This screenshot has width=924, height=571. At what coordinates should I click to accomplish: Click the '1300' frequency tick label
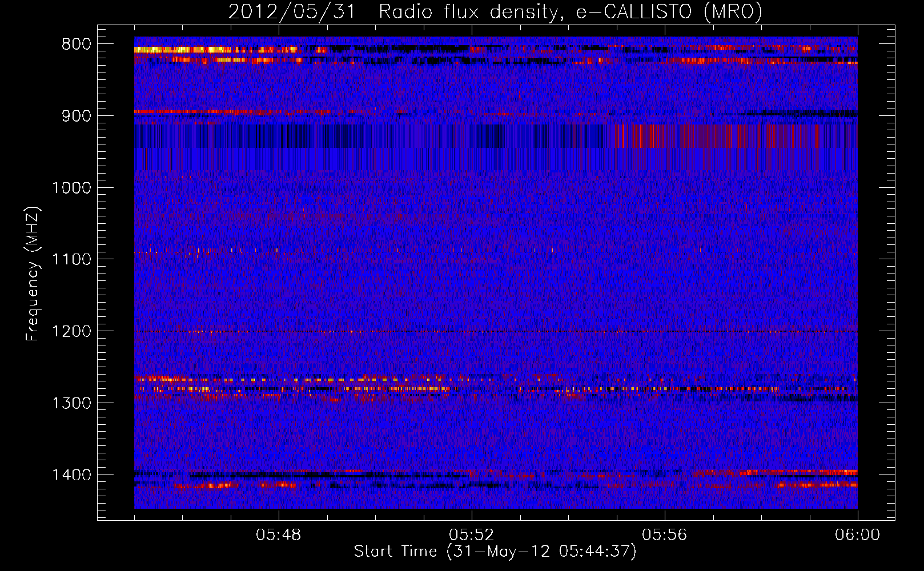tap(71, 403)
